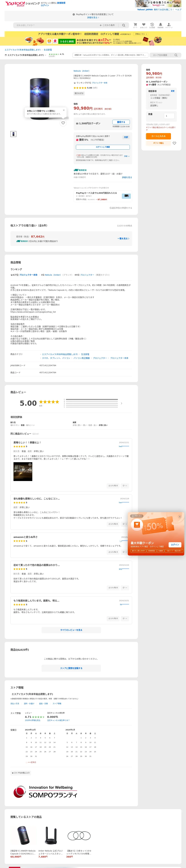Click the 内訳 breakdown button

(126, 137)
